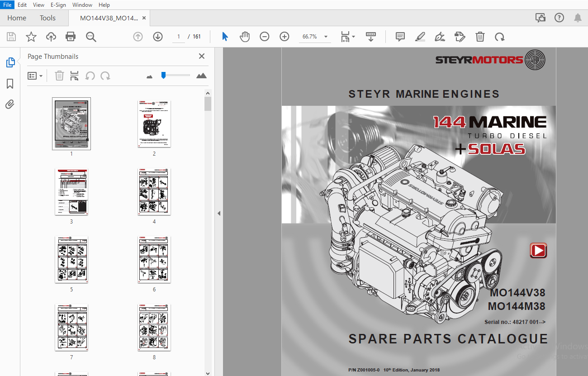Screen dimensions: 588x376
Task: Select page 2 thumbnail
Action: click(154, 124)
